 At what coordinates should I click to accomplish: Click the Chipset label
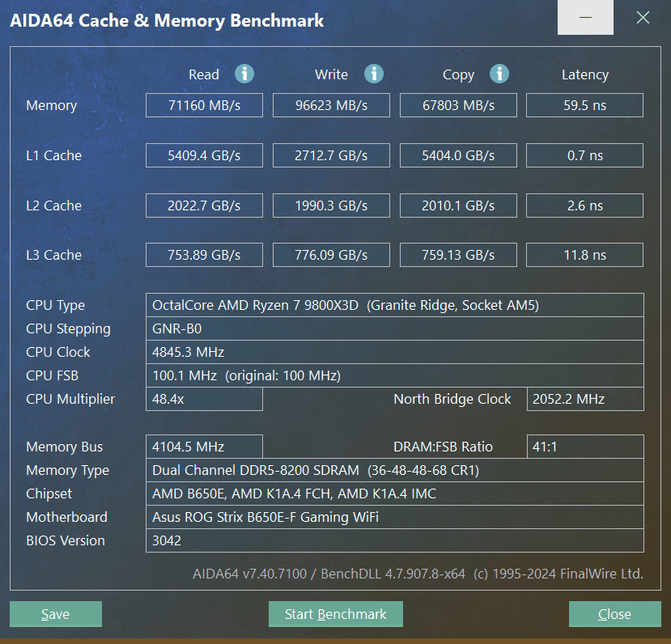[x=49, y=494]
